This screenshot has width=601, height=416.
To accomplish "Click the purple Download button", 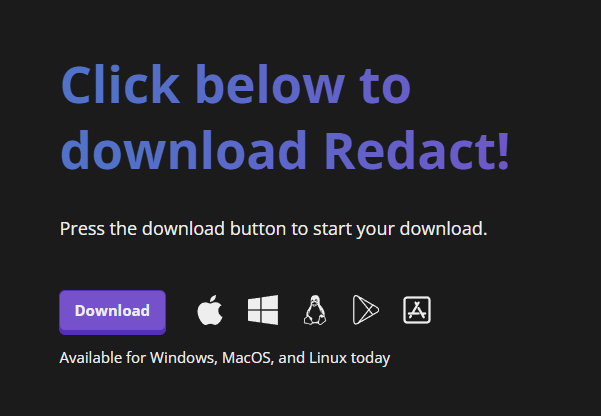I will pos(112,312).
